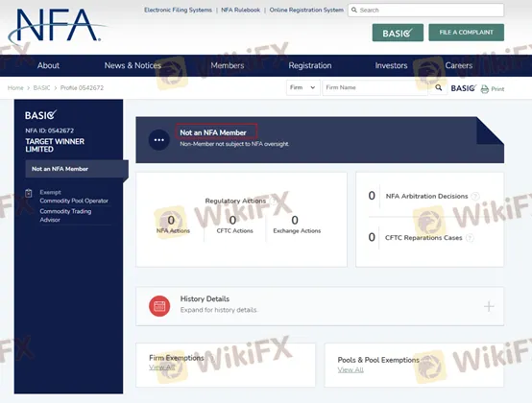The width and height of the screenshot is (532, 403).
Task: Click help icon beside CFTC Reparations Cases
Action: click(x=470, y=238)
